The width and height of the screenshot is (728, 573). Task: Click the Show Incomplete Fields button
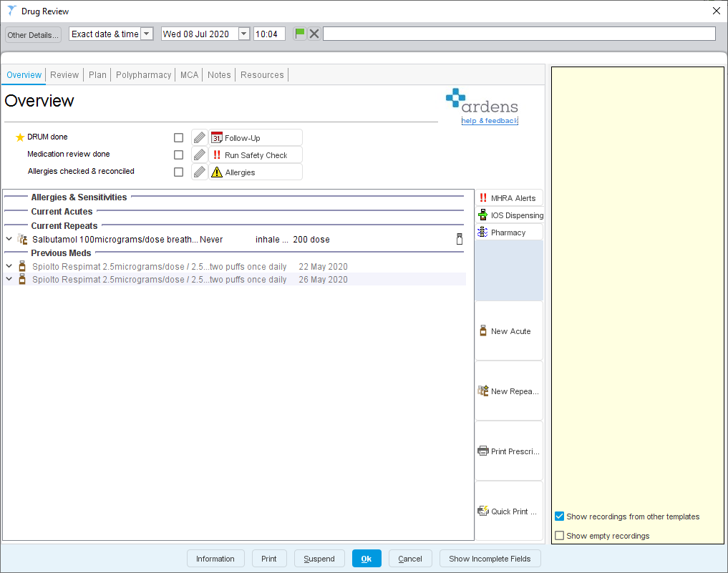coord(490,558)
